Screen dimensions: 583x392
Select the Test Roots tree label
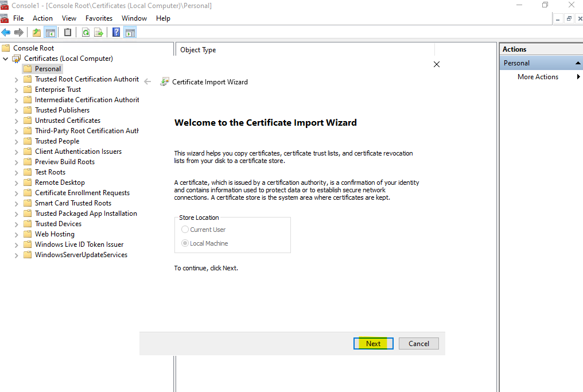click(50, 172)
